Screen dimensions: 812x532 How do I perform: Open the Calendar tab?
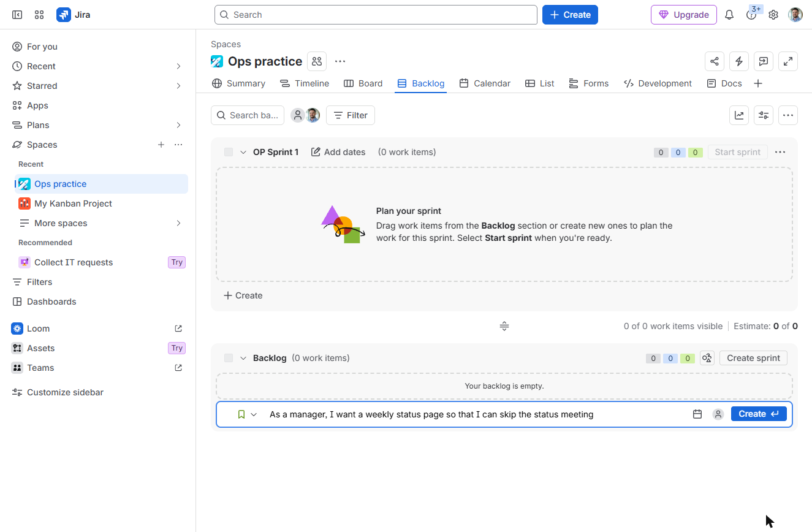point(485,83)
